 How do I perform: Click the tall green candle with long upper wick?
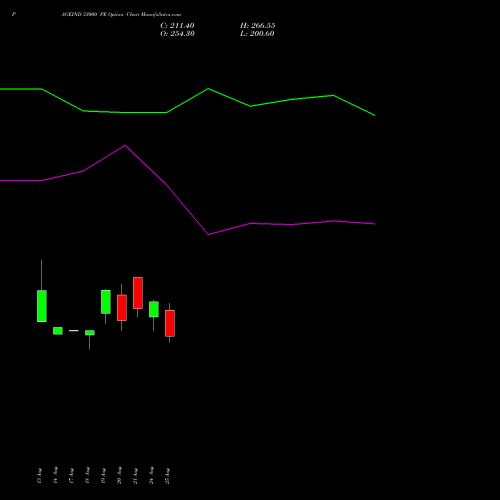point(42,306)
